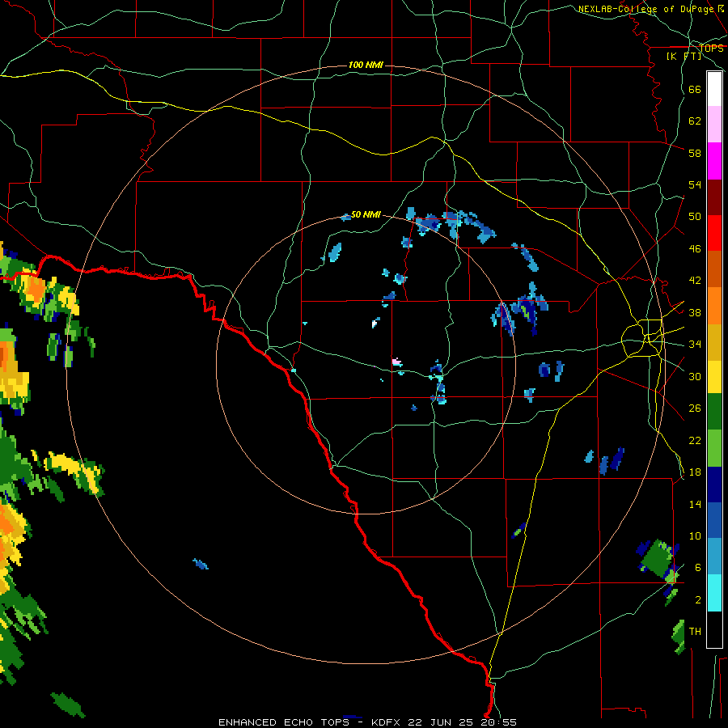
Task: Click the legend value 50
Action: [x=695, y=216]
